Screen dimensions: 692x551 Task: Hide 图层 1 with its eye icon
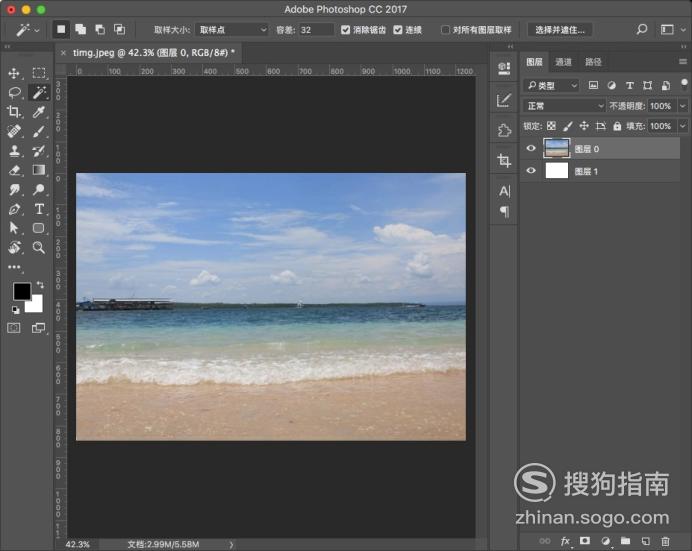531,170
